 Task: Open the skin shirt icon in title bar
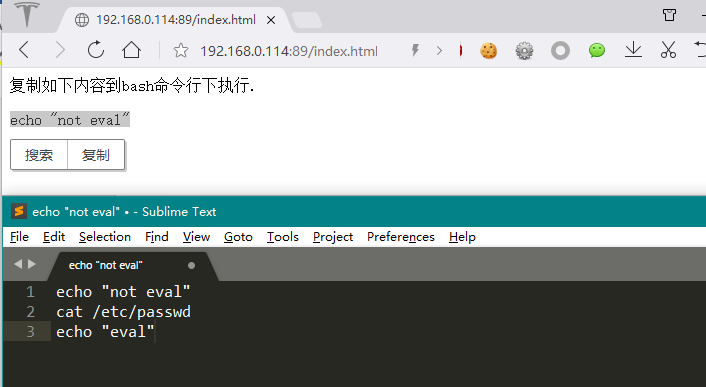tap(669, 15)
